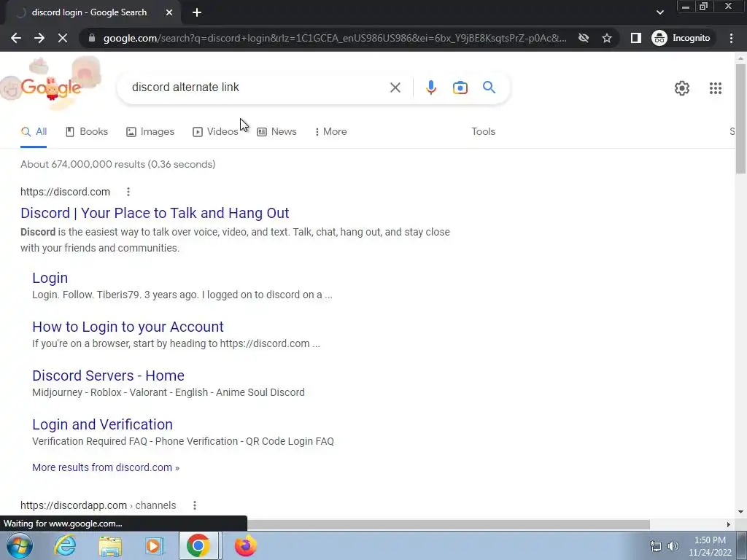Open a new tab with the plus button
Screen dimensions: 747x560
[197, 12]
